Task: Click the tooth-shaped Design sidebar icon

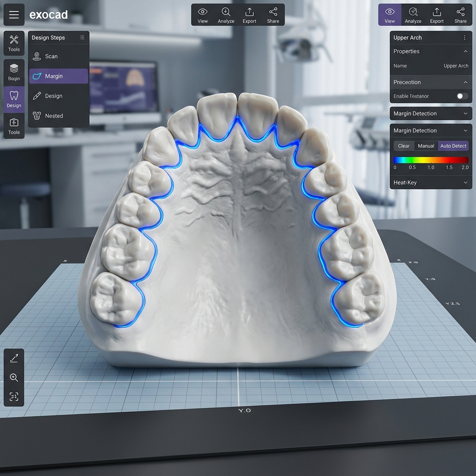Action: coord(13,99)
